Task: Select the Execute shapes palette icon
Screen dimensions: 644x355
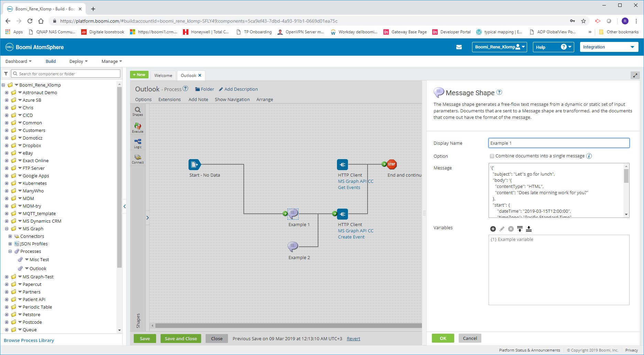Action: [138, 127]
